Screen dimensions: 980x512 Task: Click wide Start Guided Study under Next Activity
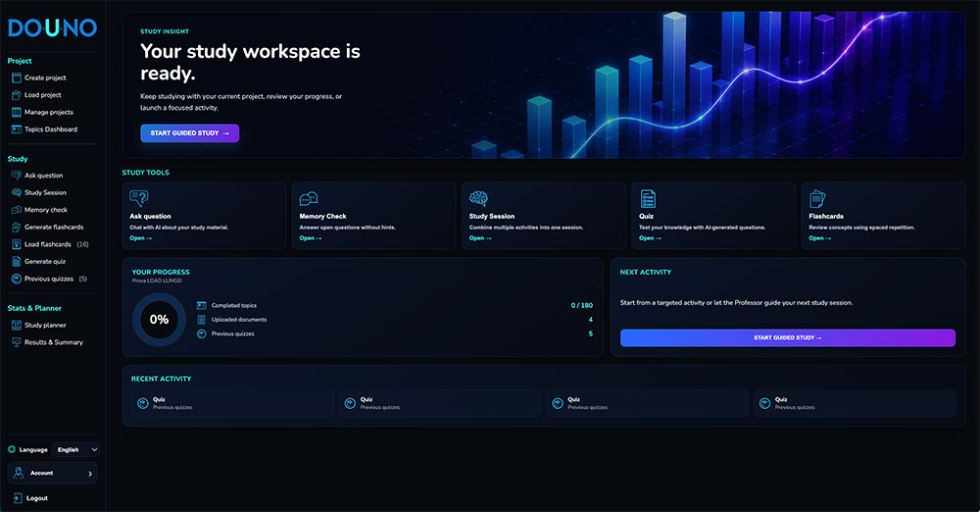(788, 338)
